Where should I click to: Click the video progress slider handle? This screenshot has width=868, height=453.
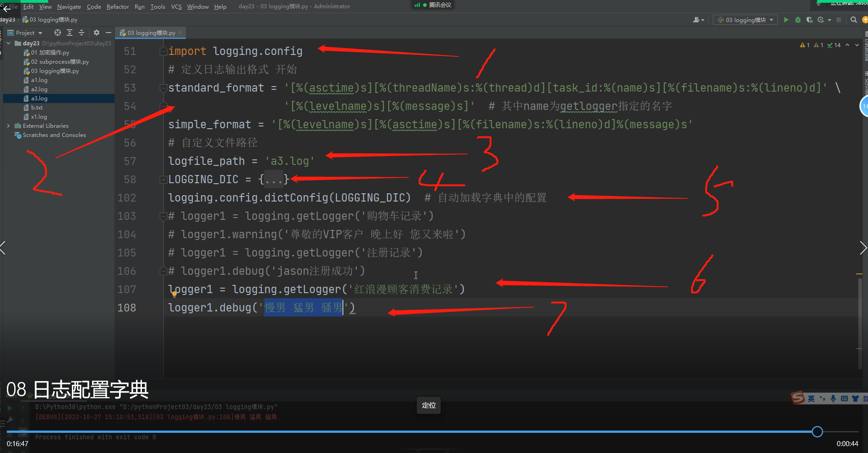pyautogui.click(x=817, y=431)
